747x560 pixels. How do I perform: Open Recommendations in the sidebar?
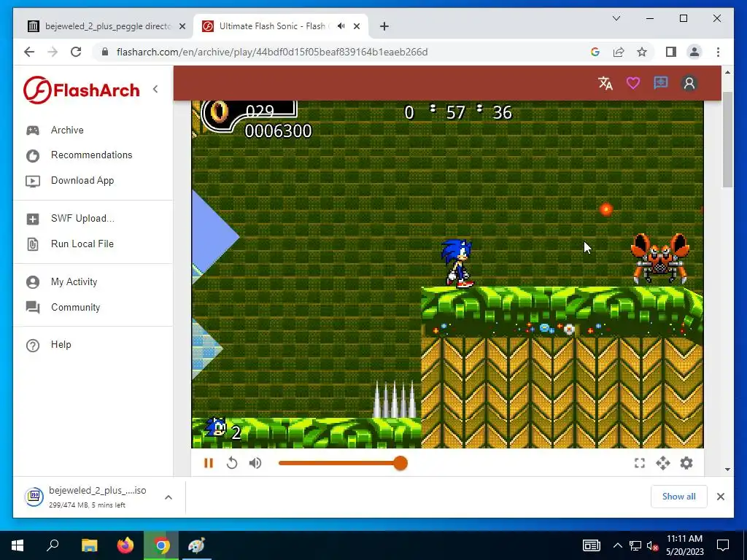93,155
